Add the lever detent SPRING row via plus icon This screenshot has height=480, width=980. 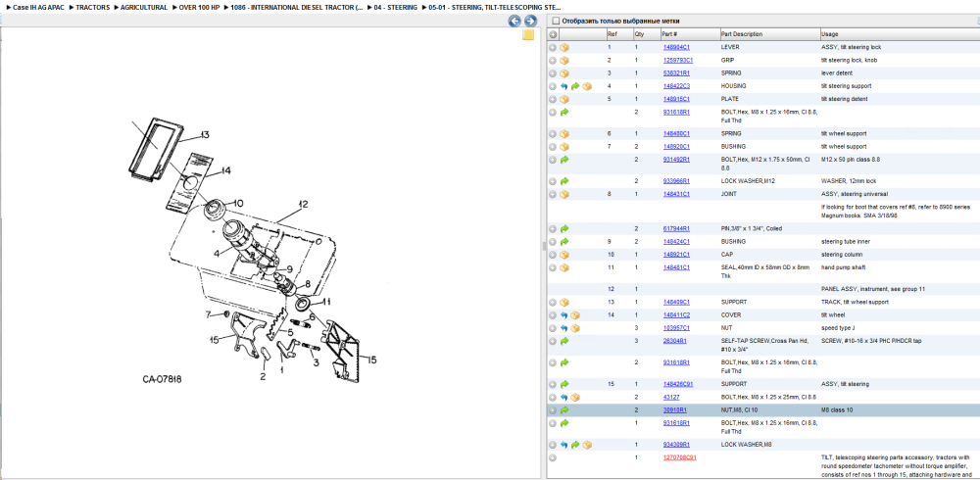coord(553,73)
